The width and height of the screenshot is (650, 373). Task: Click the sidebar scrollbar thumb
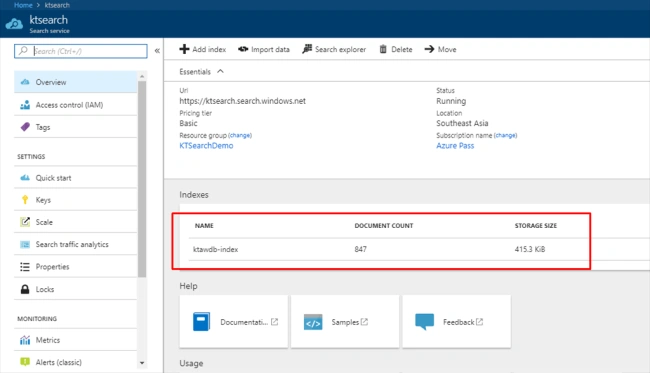pyautogui.click(x=142, y=179)
